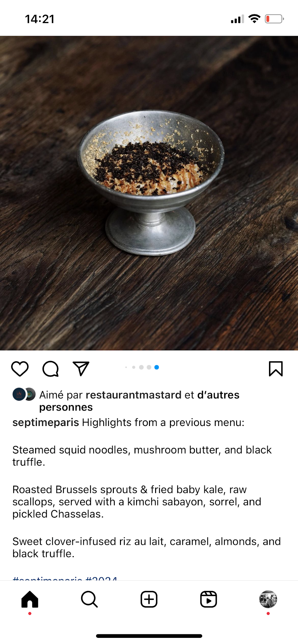Save post using the bookmark icon

[x=276, y=369]
